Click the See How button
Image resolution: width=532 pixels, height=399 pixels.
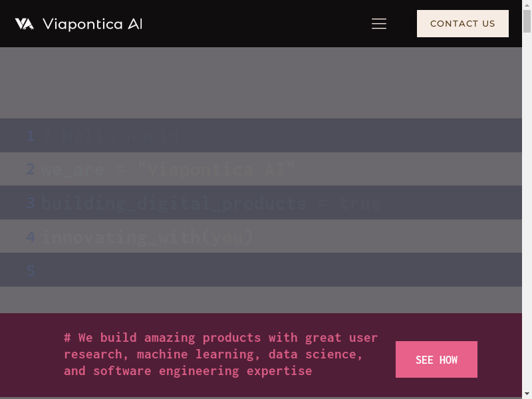pos(436,360)
